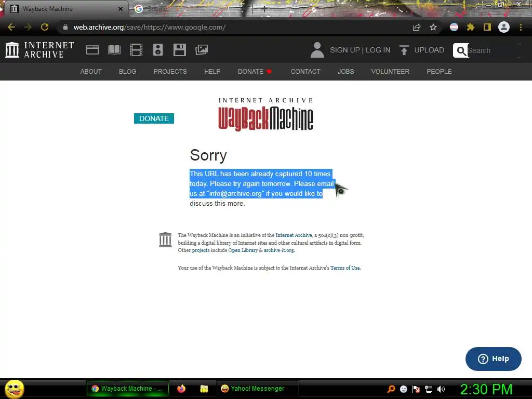This screenshot has height=399, width=532.
Task: Click the 2:30 PM clock
Action: click(486, 389)
